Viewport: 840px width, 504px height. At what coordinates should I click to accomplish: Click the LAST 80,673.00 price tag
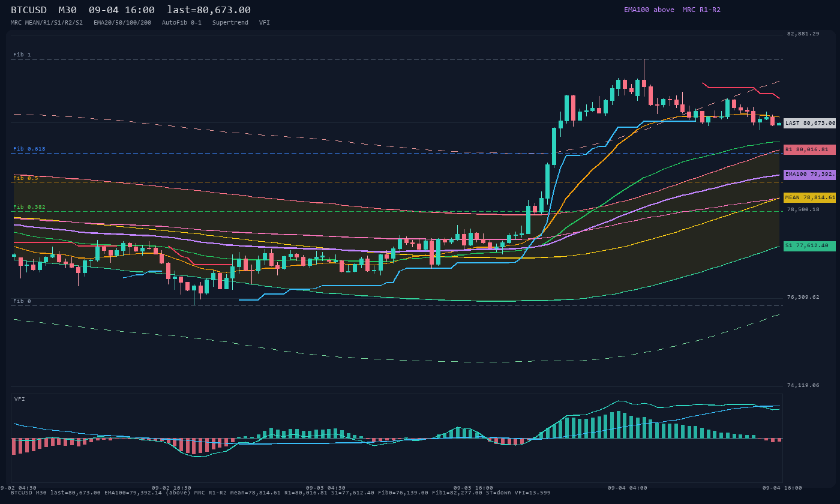point(809,123)
